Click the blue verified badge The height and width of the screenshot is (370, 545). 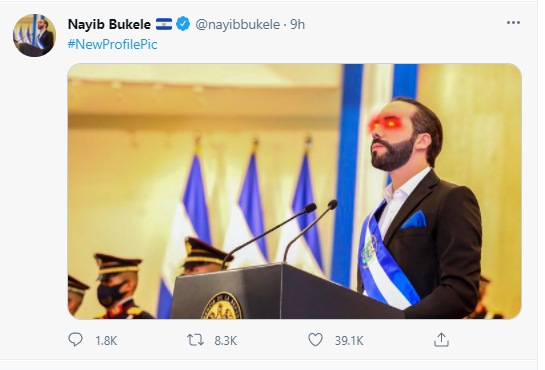183,24
